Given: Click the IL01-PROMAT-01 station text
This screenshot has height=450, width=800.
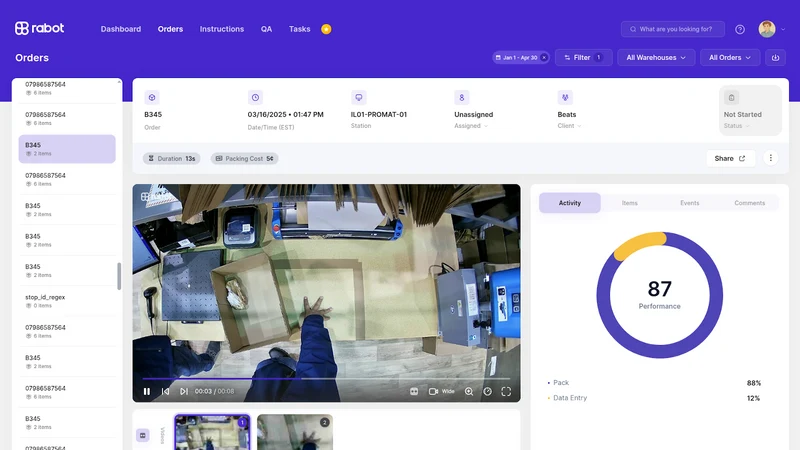Looking at the screenshot, I should tap(379, 114).
